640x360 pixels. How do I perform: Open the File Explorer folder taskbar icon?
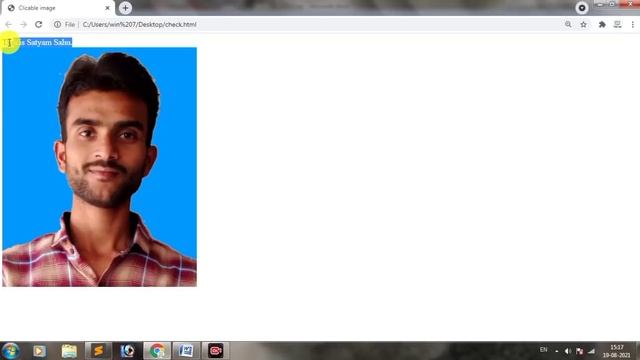tap(69, 351)
